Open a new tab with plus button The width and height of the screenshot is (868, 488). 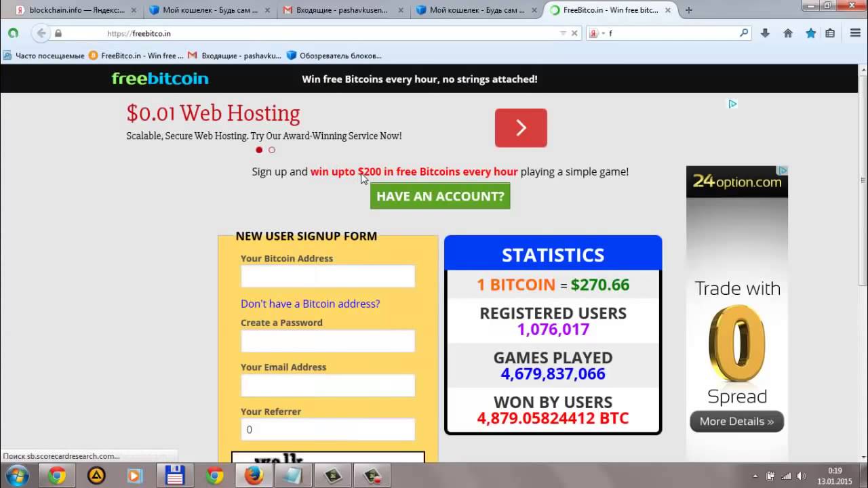[x=689, y=10]
